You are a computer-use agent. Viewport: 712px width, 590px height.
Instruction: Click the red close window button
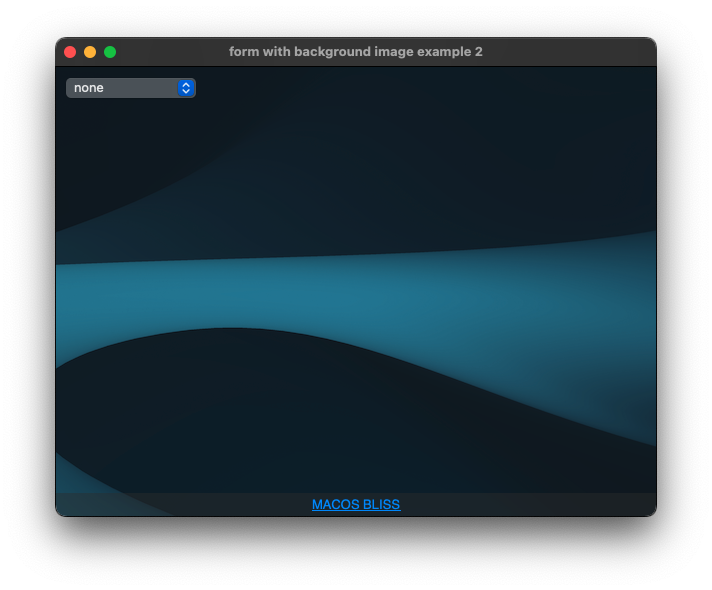click(x=70, y=52)
